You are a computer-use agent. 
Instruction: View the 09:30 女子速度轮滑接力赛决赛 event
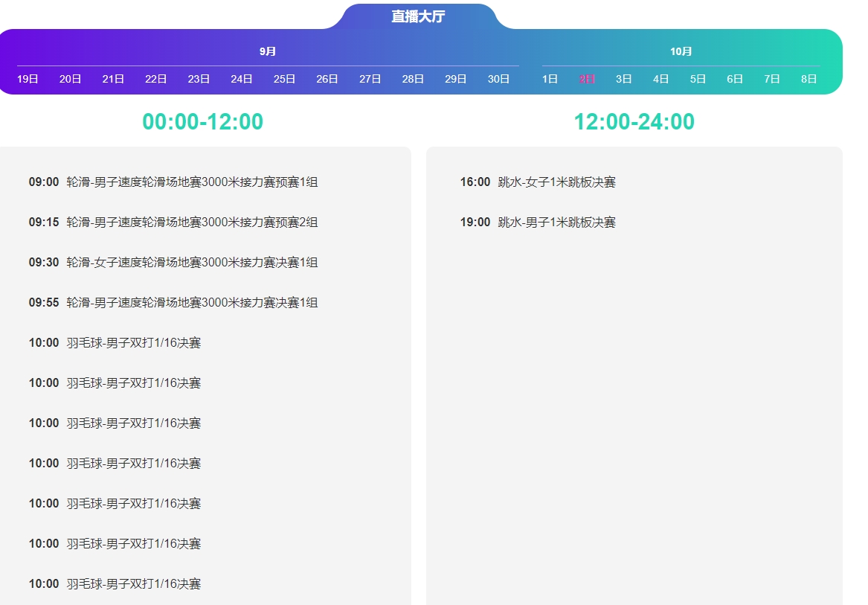[x=192, y=263]
